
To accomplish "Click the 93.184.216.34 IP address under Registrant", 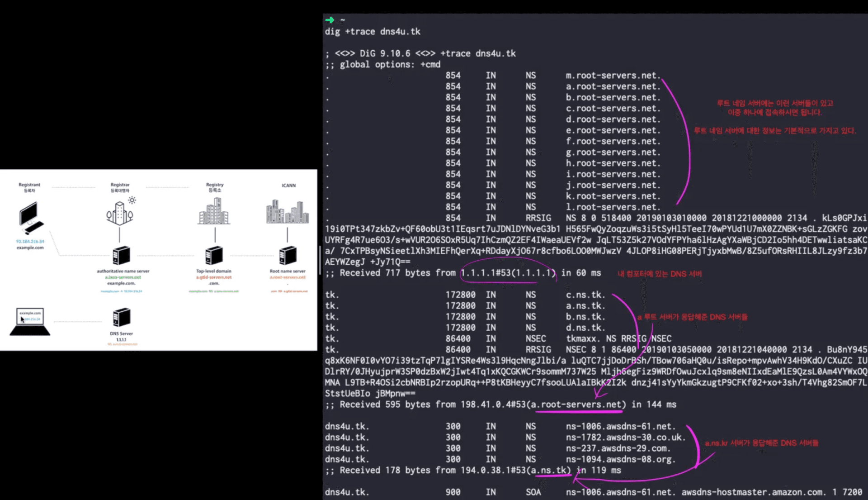I will point(30,241).
